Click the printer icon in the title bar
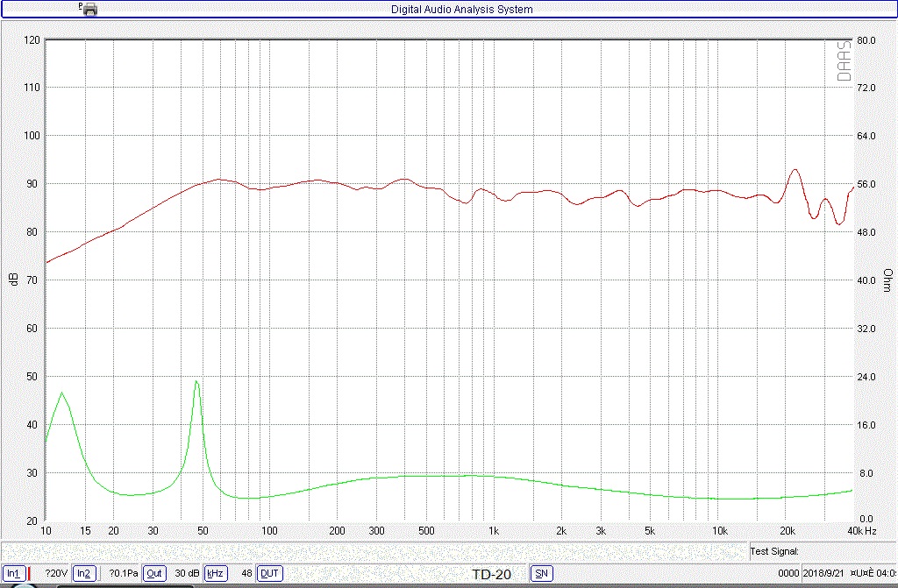The width and height of the screenshot is (898, 588). tap(89, 9)
